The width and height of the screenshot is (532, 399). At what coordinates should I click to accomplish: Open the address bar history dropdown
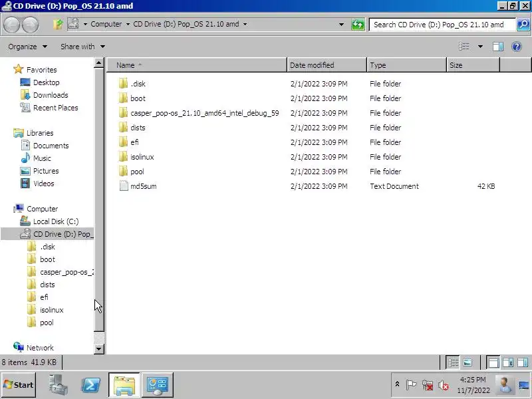point(341,25)
